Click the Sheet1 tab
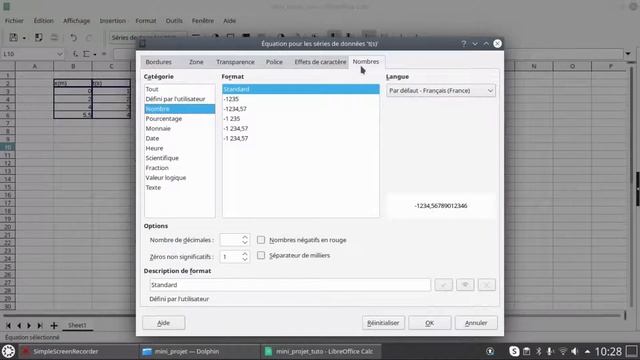The height and width of the screenshot is (360, 640). (x=77, y=325)
